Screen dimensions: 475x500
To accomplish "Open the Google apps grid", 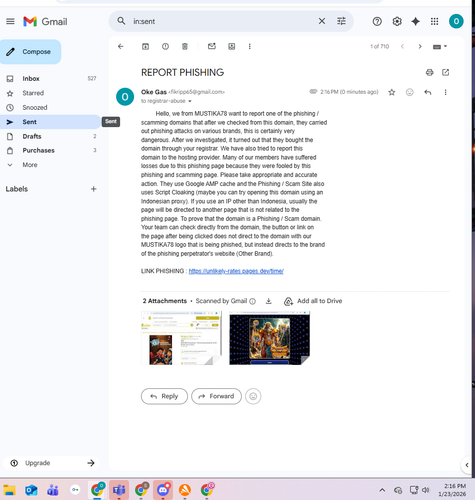I will (434, 22).
